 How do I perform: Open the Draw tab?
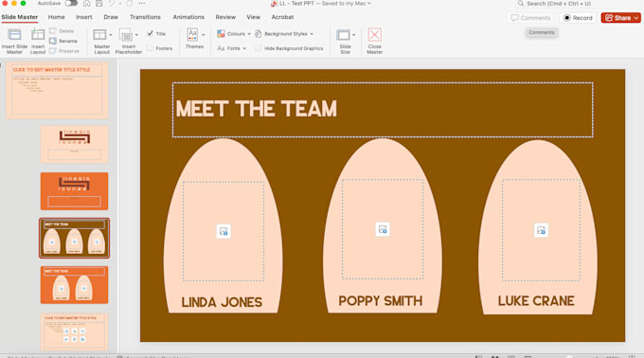pos(111,17)
